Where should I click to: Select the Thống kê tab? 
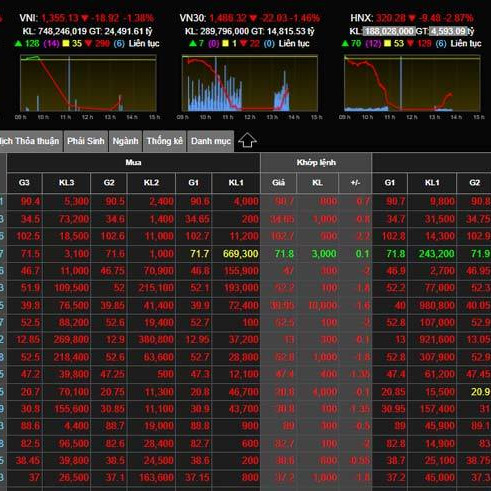coord(165,141)
